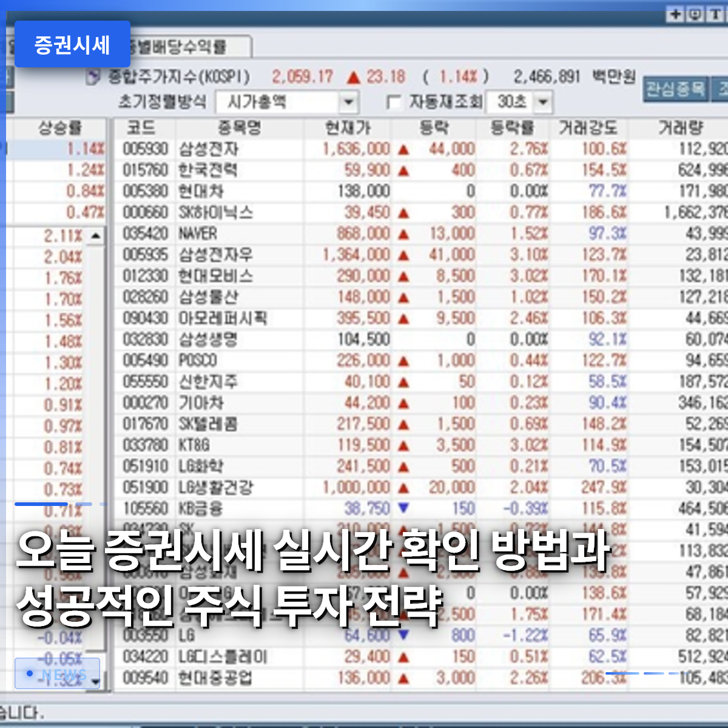Select the 아모레퍼시픽 stock name
The height and width of the screenshot is (728, 728).
click(223, 318)
